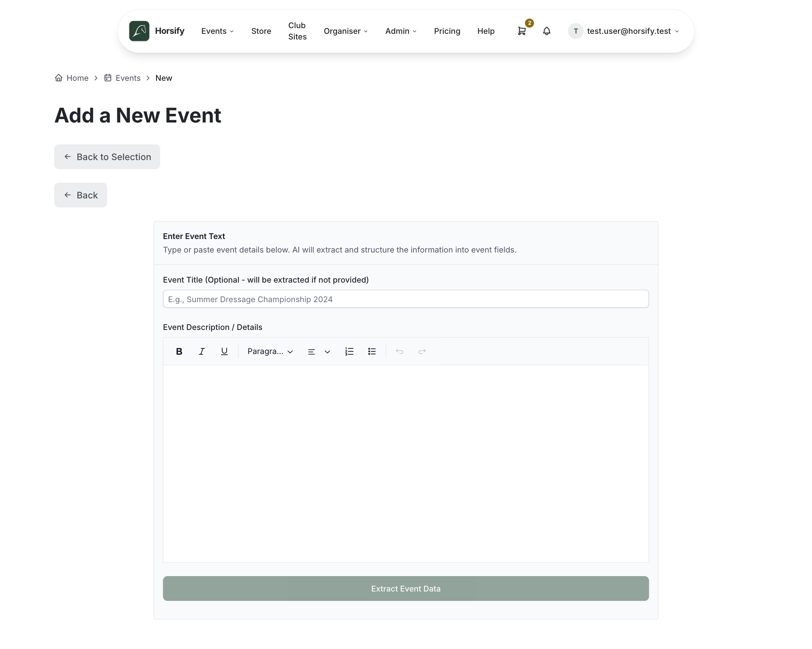
Task: Click the cart badge showing 2
Action: [x=529, y=23]
